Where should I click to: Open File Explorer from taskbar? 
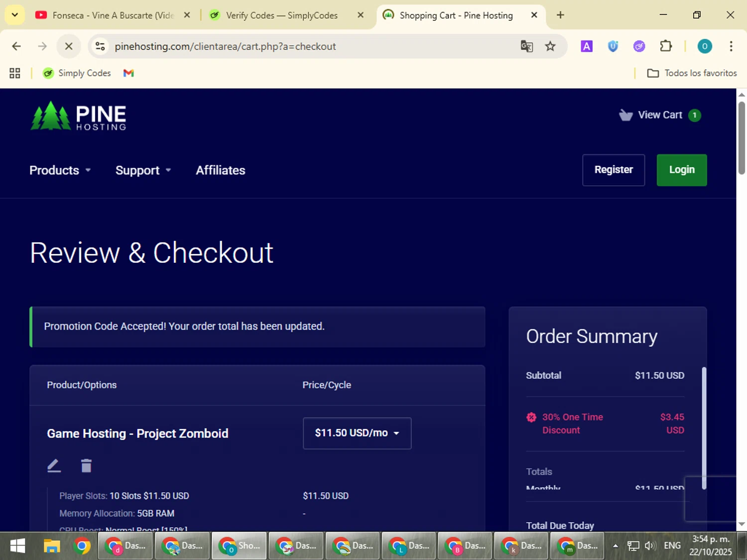(51, 546)
